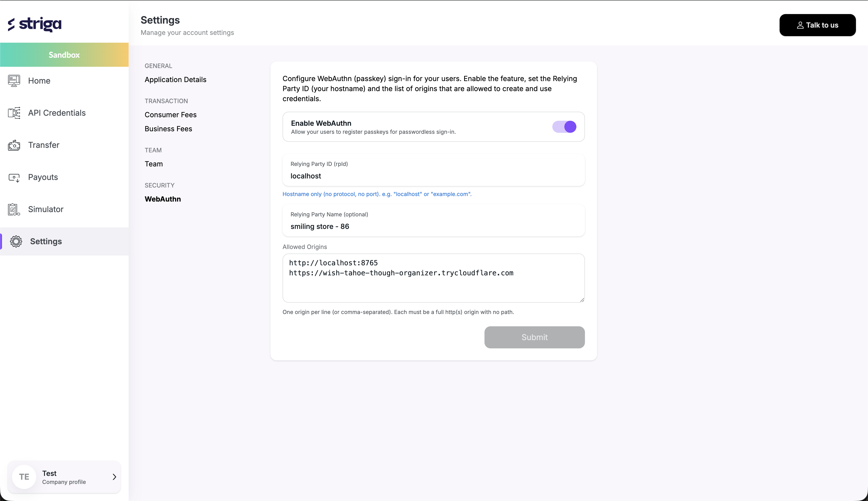Select Business Fees settings
868x501 pixels.
pos(168,129)
